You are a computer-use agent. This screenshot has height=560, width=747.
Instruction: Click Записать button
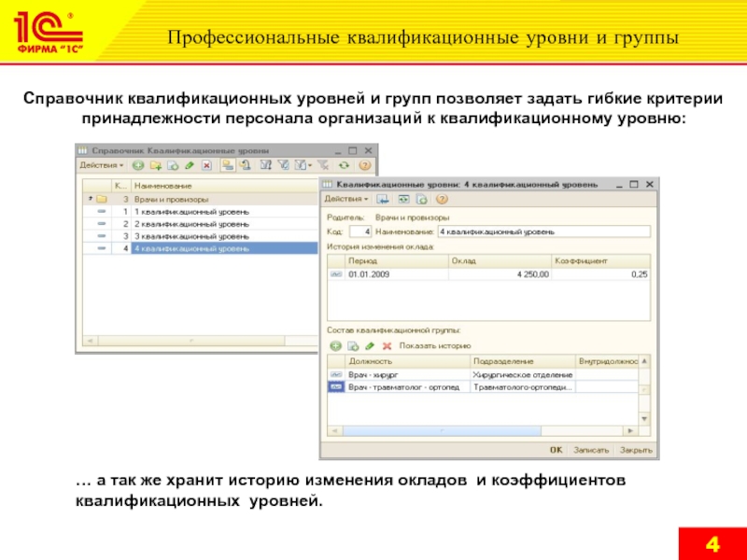(x=591, y=450)
